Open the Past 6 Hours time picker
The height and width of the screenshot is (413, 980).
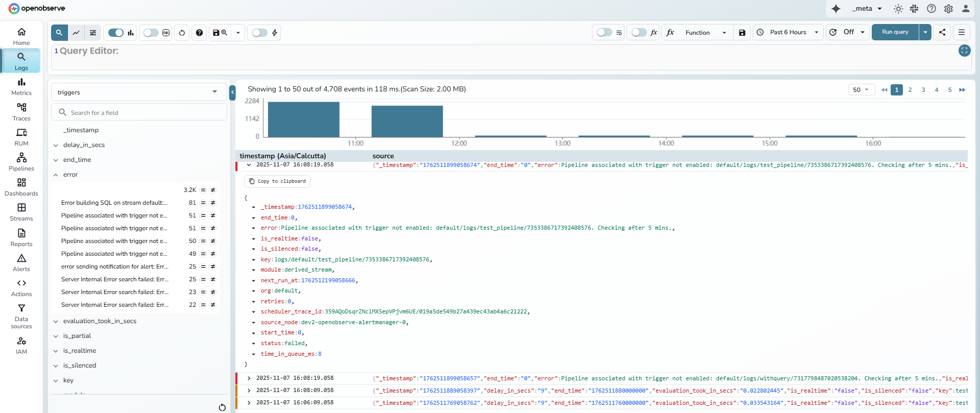pos(788,33)
